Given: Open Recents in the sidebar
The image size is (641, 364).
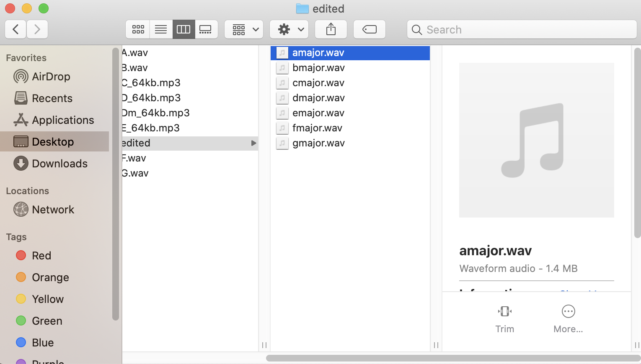Looking at the screenshot, I should [54, 98].
